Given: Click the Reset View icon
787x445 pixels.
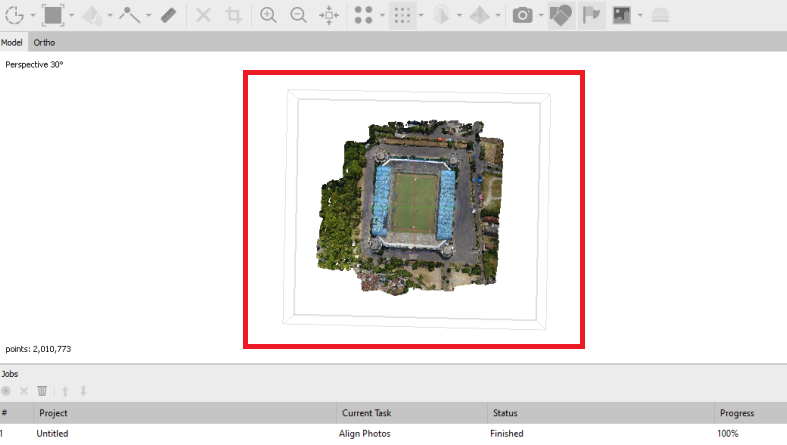Looking at the screenshot, I should 329,15.
